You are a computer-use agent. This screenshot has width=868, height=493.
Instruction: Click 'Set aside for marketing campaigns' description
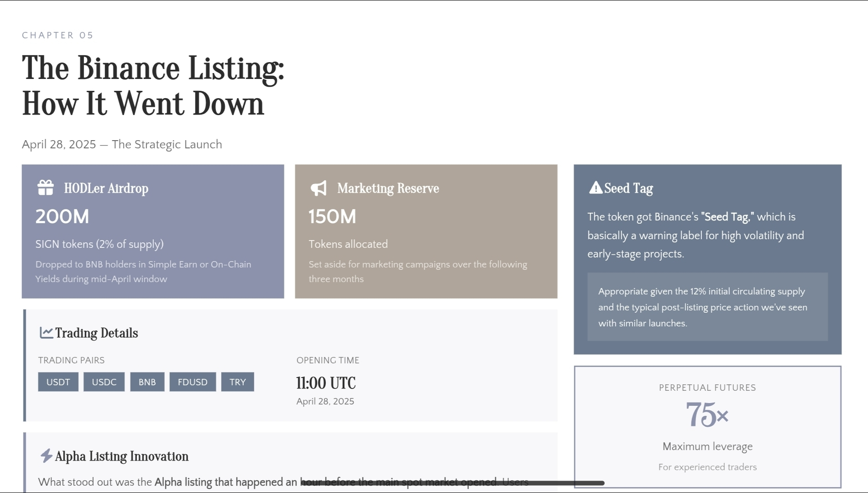point(418,272)
